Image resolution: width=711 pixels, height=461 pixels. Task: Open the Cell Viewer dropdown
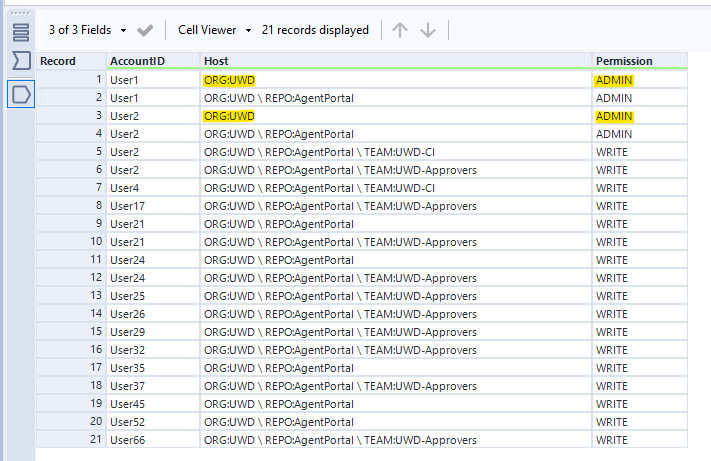click(214, 30)
